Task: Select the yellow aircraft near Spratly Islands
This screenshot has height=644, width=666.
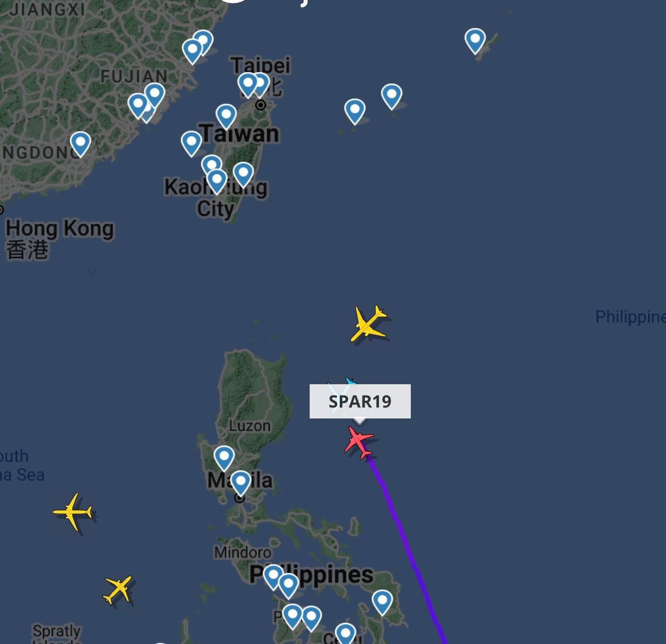Action: click(x=119, y=589)
